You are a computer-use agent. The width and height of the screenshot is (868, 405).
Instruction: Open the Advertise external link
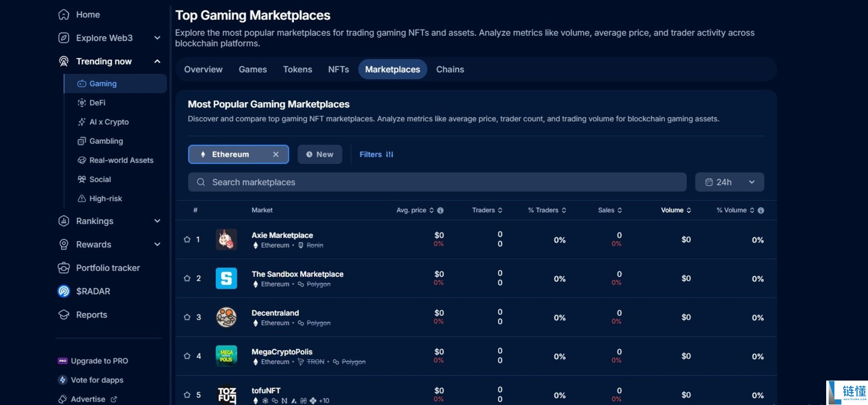pyautogui.click(x=87, y=399)
